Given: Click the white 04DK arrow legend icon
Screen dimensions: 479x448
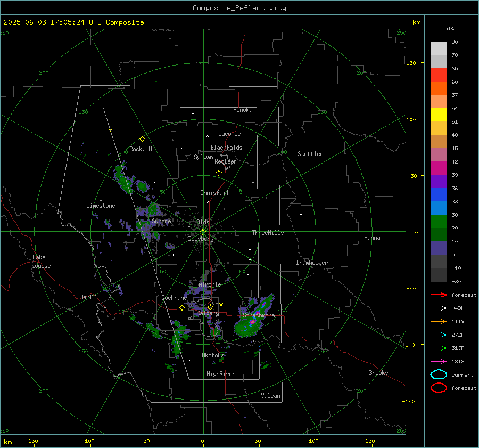Looking at the screenshot, I should (x=439, y=308).
